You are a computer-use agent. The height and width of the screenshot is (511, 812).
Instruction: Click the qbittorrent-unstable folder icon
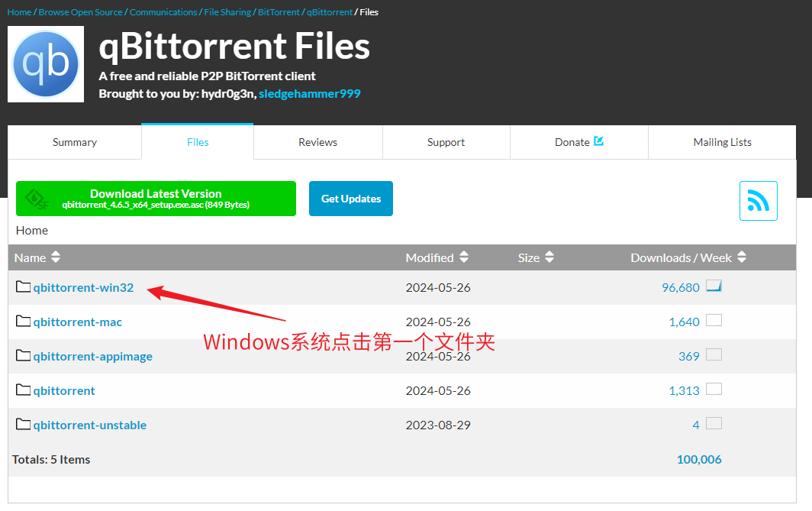[x=23, y=425]
